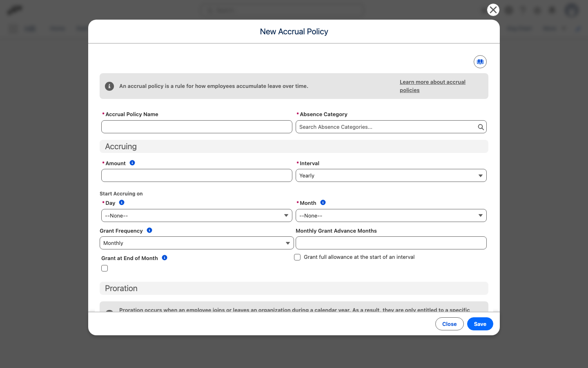Open the help book icon in the dialog
The image size is (588, 368).
click(x=480, y=62)
